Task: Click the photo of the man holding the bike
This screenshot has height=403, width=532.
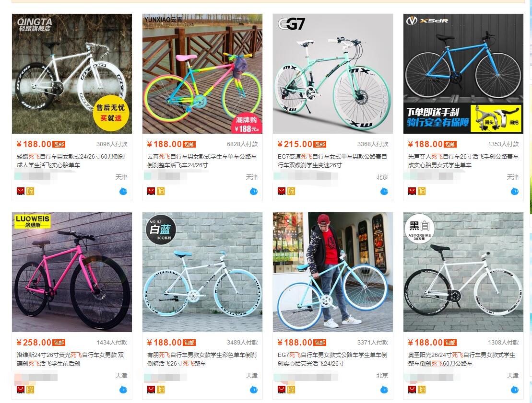Action: (333, 272)
